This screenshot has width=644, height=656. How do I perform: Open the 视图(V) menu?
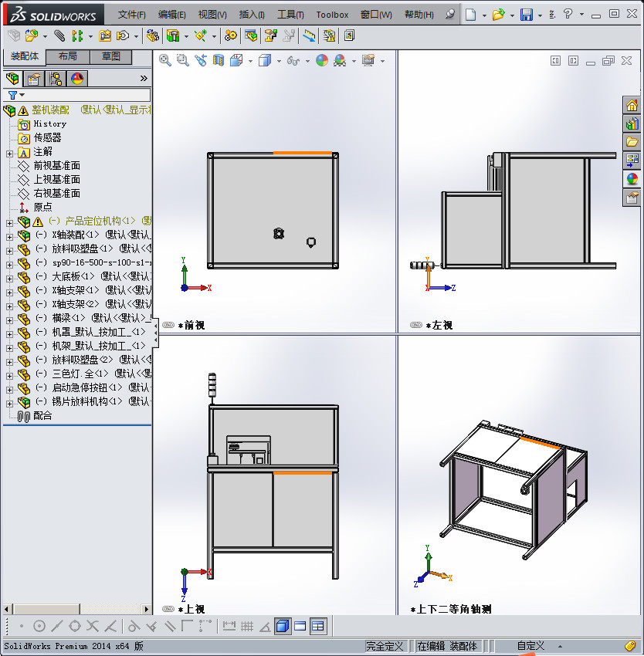(212, 15)
